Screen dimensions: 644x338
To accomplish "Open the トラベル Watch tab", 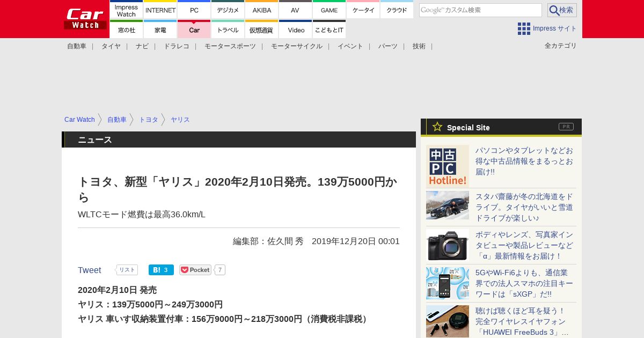I will coord(228,29).
